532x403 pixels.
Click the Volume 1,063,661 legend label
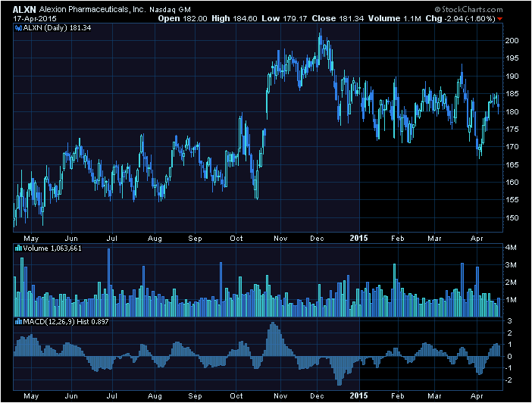[52, 248]
